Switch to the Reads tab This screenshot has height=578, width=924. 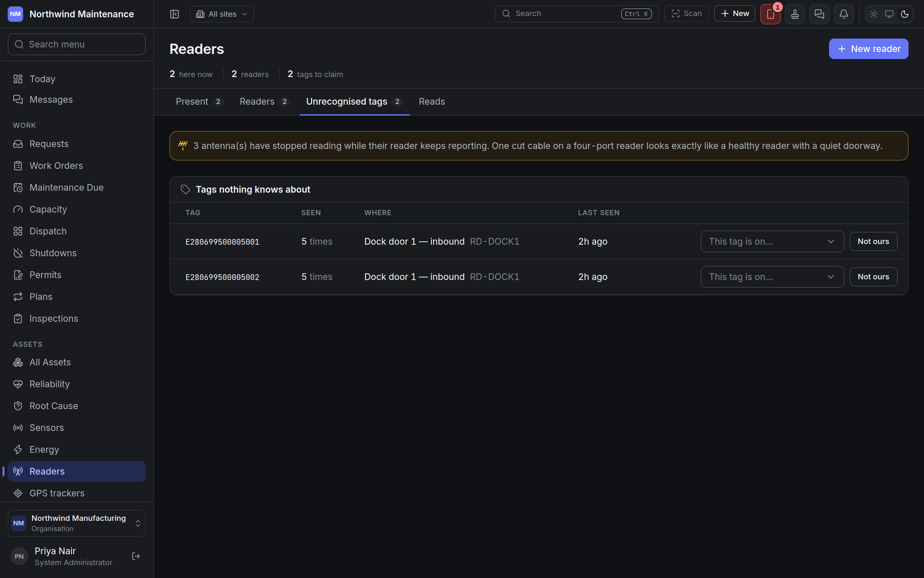432,102
